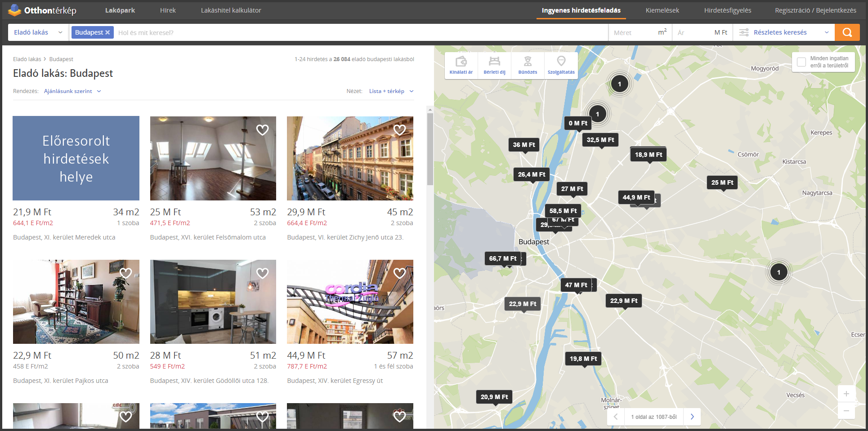Click the Ár price input field

tap(702, 32)
